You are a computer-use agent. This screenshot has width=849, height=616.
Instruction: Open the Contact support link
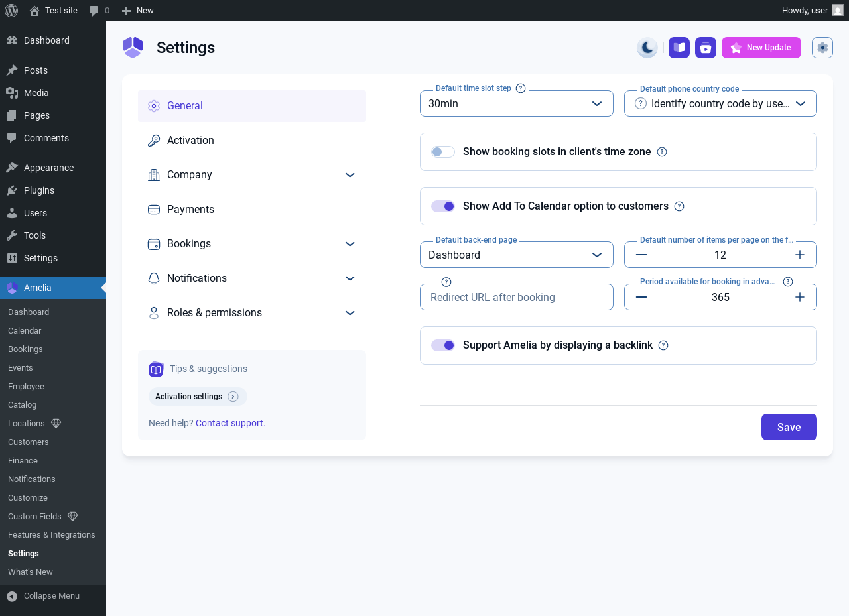pos(230,423)
